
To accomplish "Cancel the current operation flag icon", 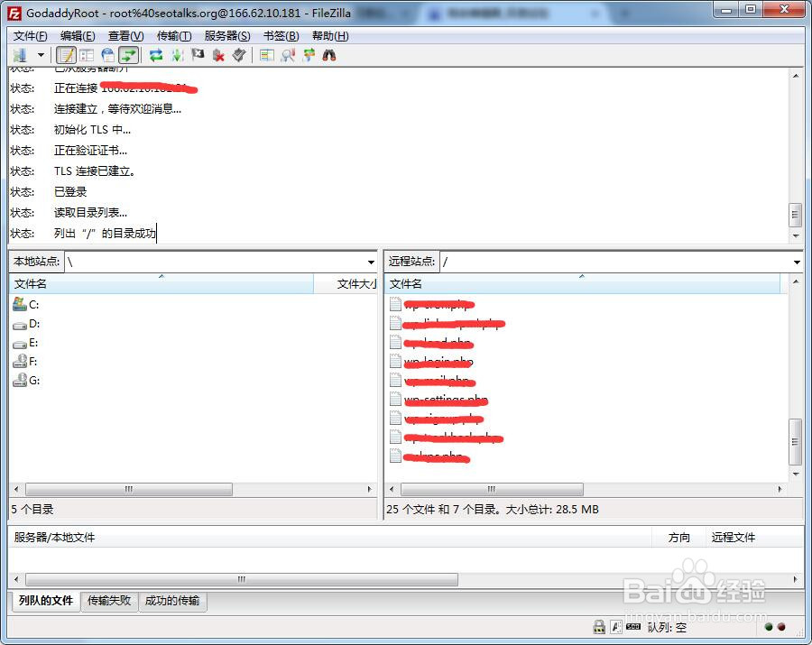I will [x=198, y=55].
